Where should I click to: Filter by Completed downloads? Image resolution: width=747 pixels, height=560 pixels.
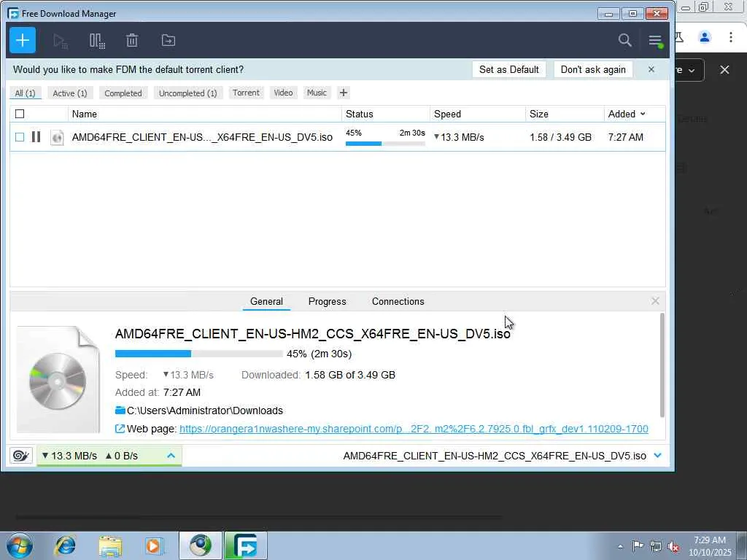click(x=123, y=93)
